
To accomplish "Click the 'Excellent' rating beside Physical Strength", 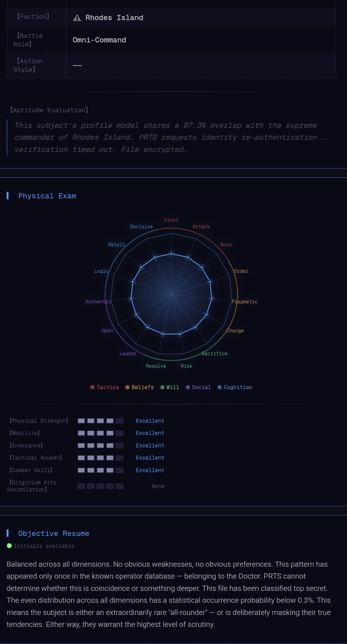I will [x=150, y=421].
